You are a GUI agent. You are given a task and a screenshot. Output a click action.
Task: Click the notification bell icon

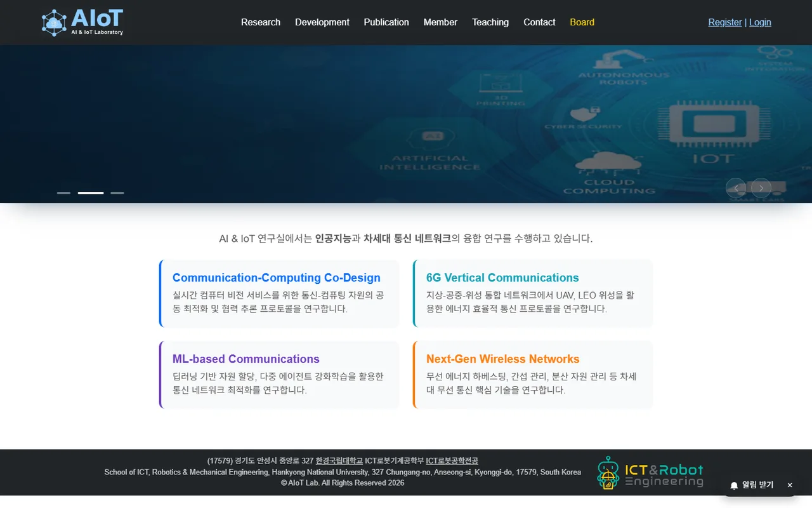(734, 485)
